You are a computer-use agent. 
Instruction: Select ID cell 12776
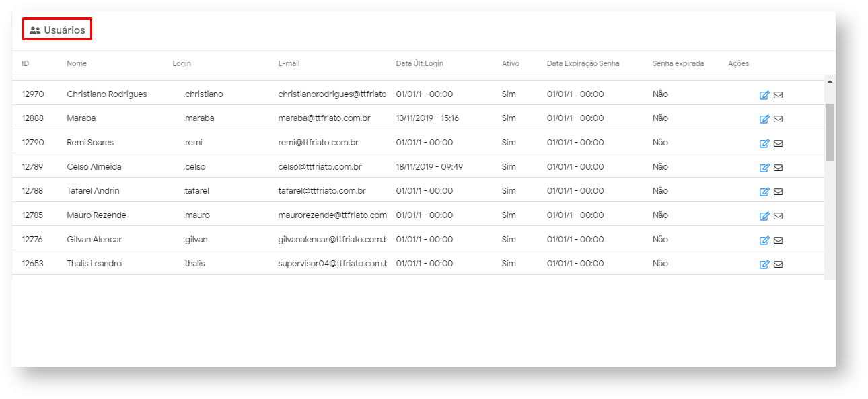click(x=32, y=240)
